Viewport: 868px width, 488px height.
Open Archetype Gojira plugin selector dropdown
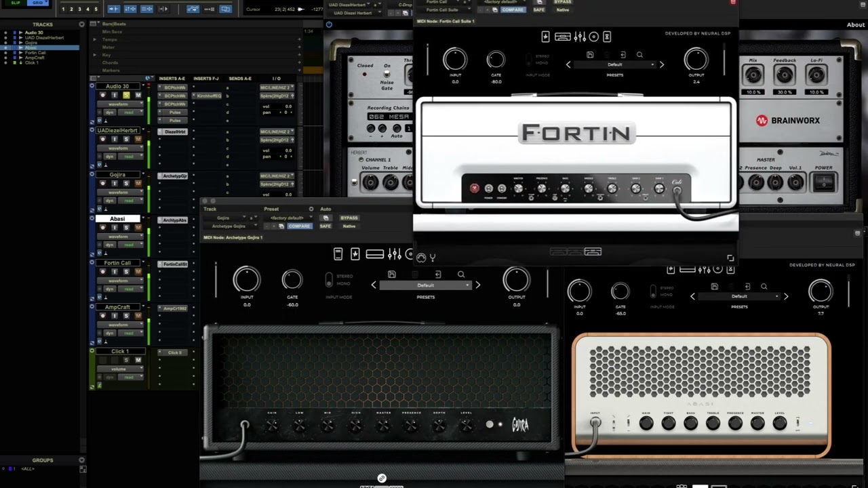click(231, 226)
